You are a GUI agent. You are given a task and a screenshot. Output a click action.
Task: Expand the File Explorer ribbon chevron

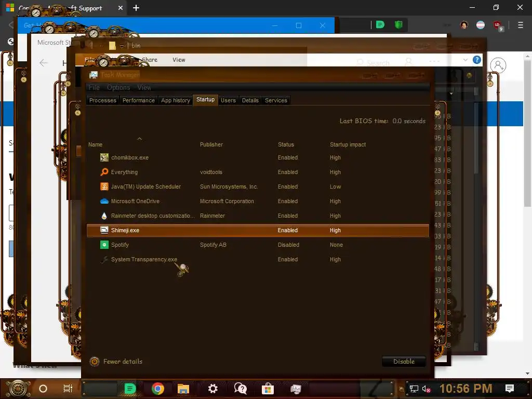[x=465, y=60]
